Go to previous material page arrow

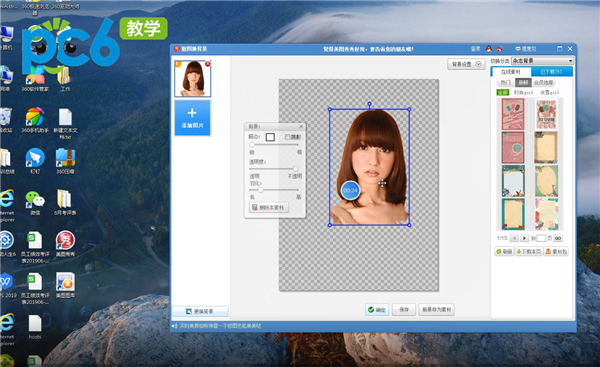point(514,238)
